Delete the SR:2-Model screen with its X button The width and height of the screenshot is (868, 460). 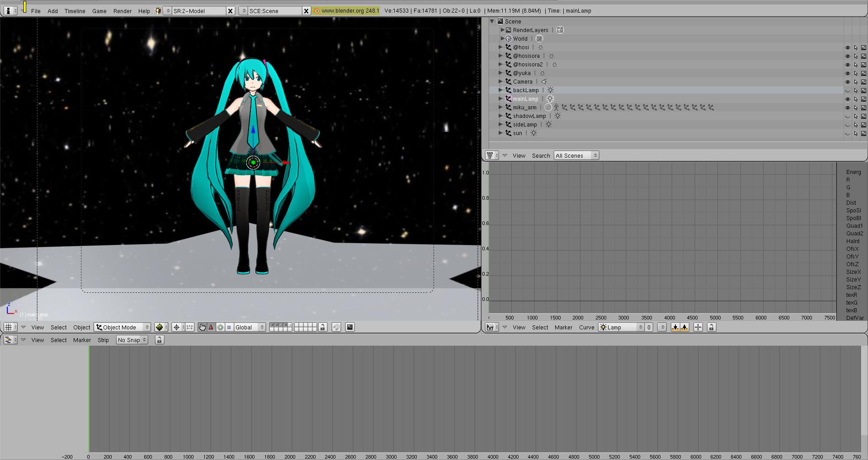231,11
